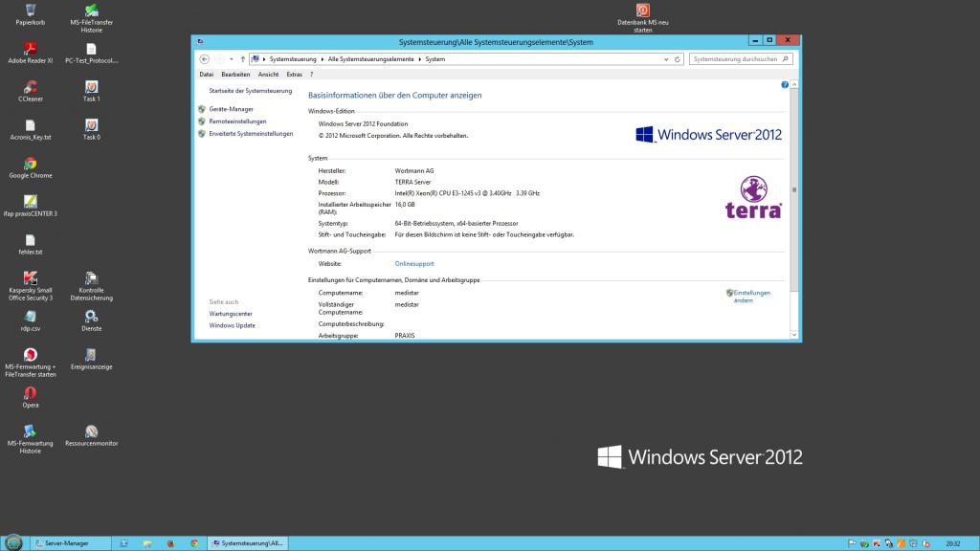Go up one level with up arrow
The image size is (980, 551).
click(x=242, y=59)
